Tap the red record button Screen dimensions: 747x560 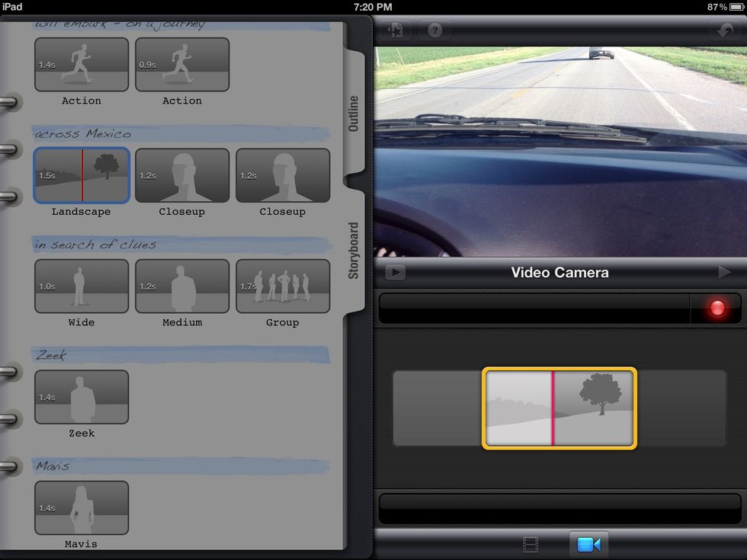pos(716,309)
